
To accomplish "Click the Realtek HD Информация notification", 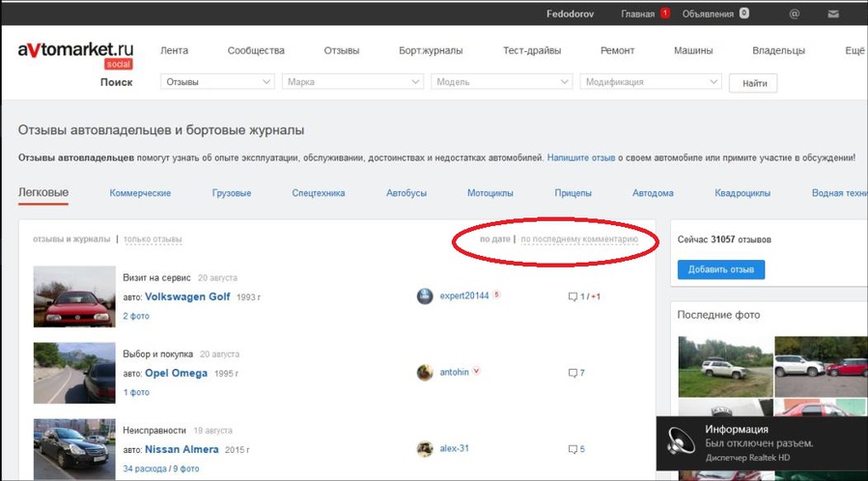I will (762, 443).
